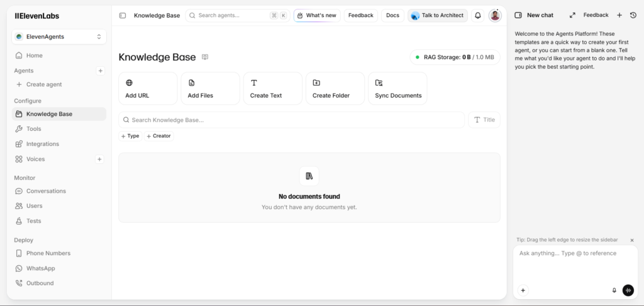644x306 pixels.
Task: Click the book icon beside Knowledge Base heading
Action: pos(205,57)
